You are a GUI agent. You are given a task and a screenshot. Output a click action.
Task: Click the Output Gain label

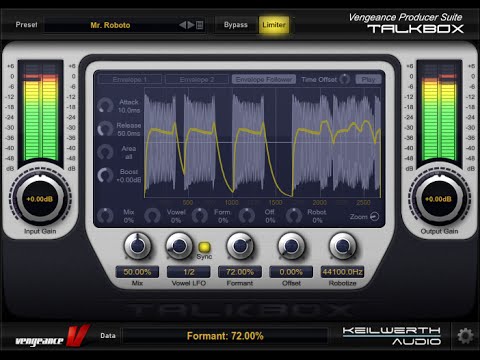[439, 231]
